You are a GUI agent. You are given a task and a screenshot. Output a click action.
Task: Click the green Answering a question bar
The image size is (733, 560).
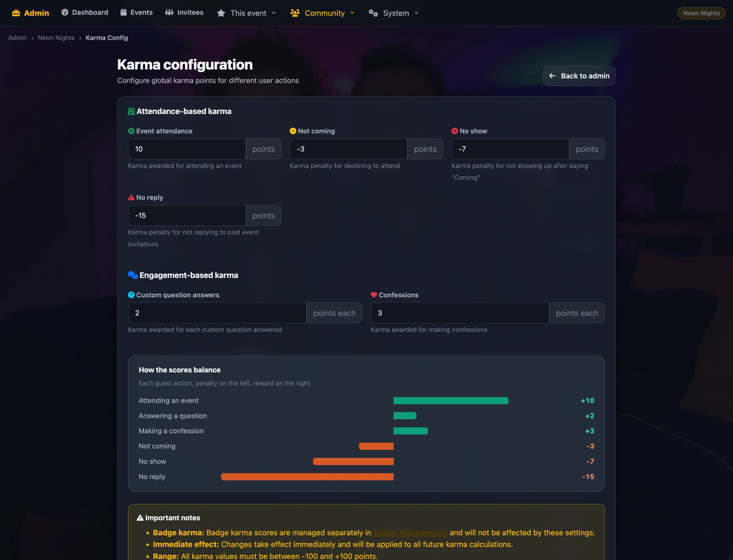405,416
